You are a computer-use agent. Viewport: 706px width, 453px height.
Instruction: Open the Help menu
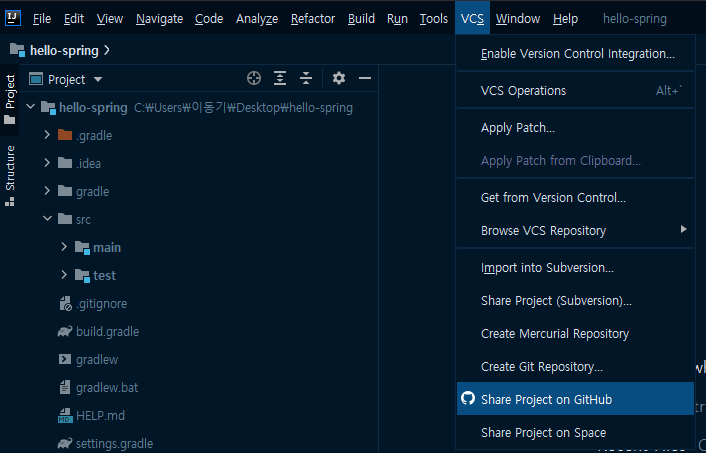[566, 19]
